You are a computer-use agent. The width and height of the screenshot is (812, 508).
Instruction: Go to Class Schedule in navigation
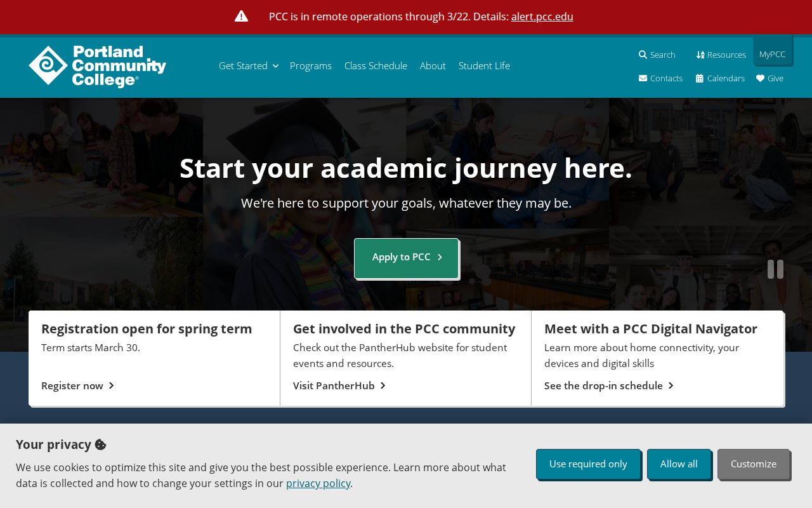coord(376,66)
